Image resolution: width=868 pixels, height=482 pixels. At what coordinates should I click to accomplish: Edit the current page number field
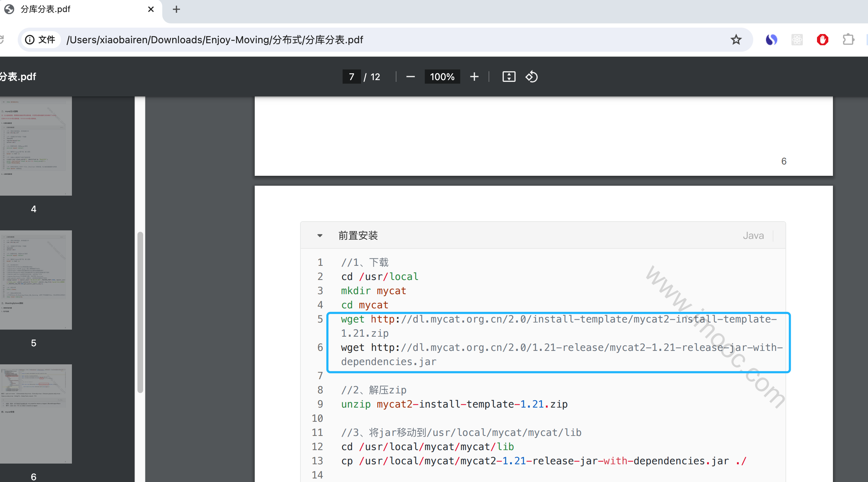[x=351, y=77]
